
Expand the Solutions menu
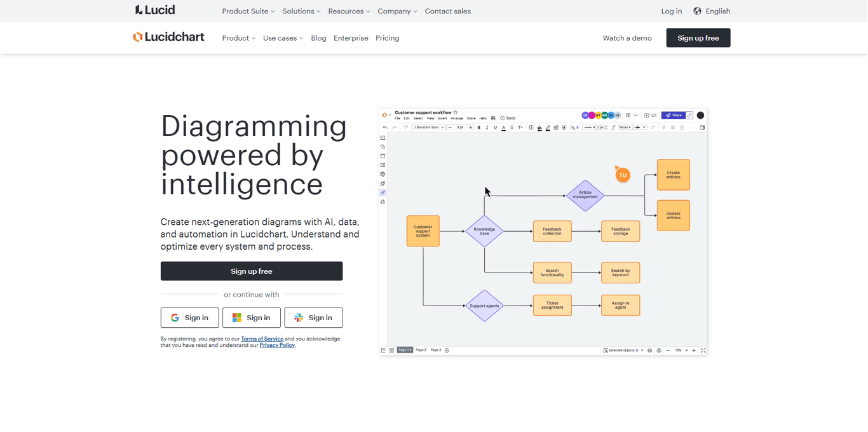pyautogui.click(x=301, y=11)
